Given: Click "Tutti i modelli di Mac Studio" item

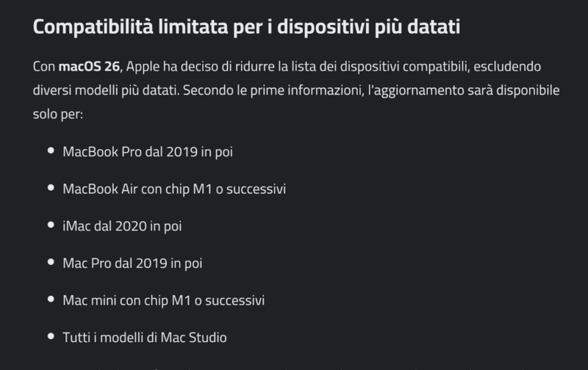Looking at the screenshot, I should tap(145, 338).
